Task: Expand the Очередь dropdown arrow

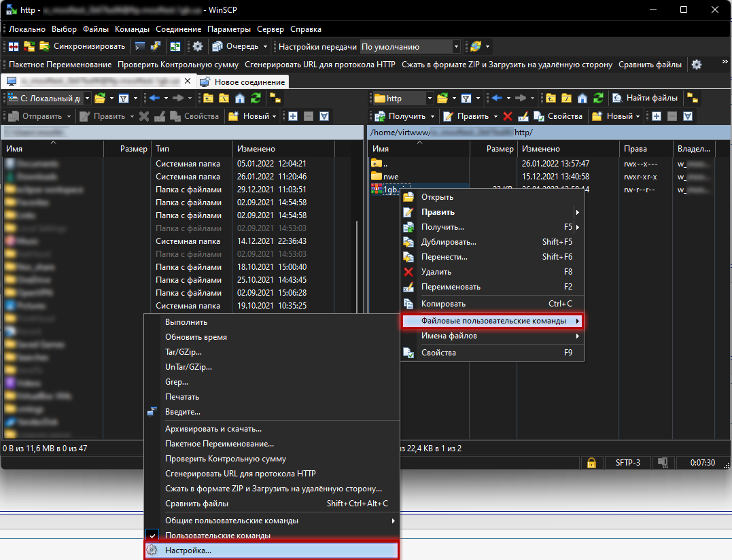Action: point(265,47)
